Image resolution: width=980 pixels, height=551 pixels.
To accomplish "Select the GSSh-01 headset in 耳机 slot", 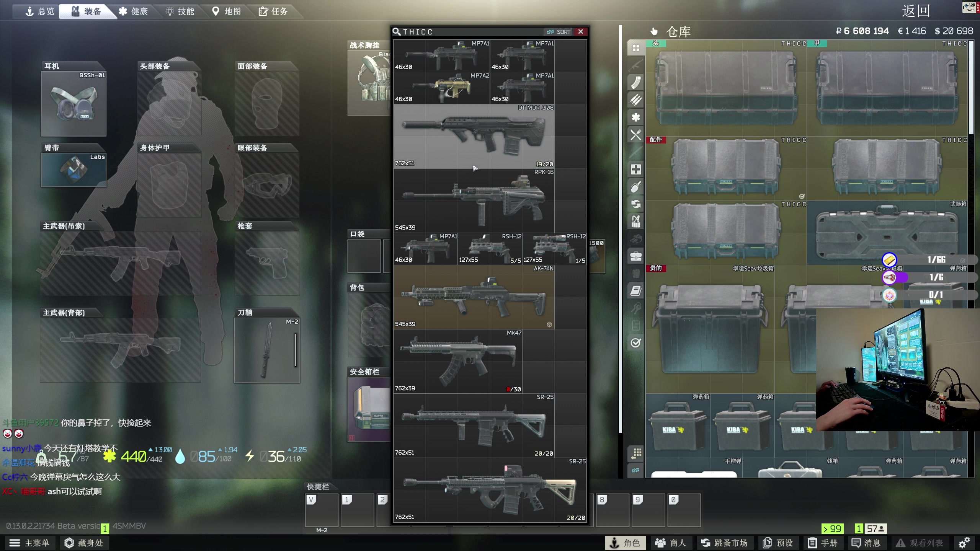I will tap(73, 103).
